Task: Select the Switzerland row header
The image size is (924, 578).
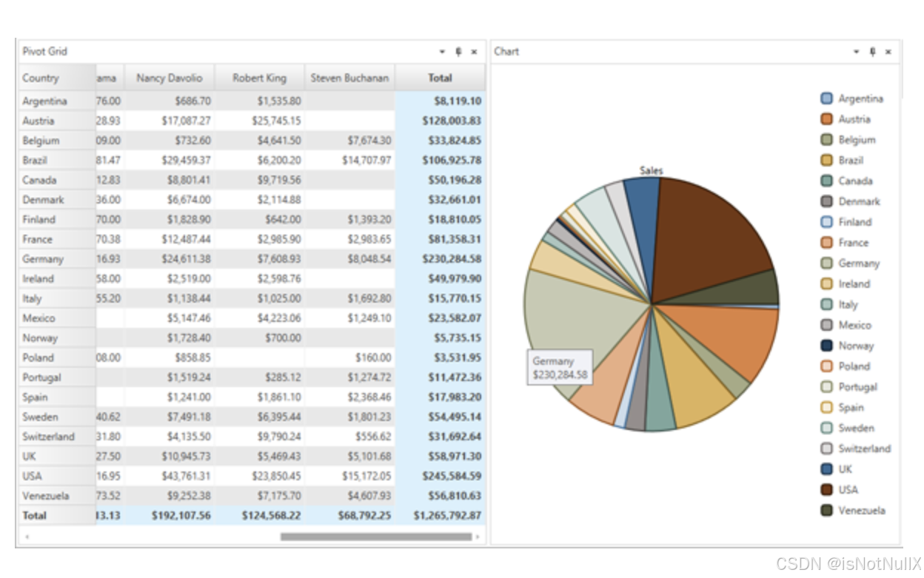Action: tap(57, 437)
